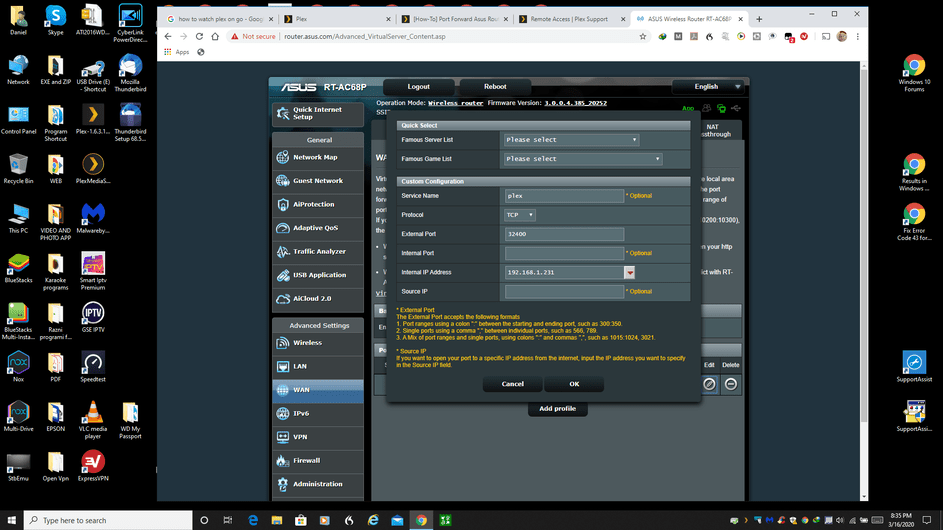Click Source IP input field
The width and height of the screenshot is (943, 530).
tap(564, 292)
